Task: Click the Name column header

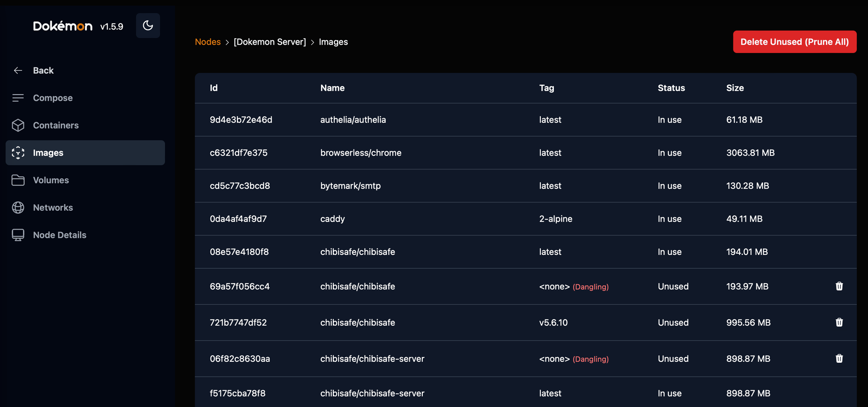Action: [332, 88]
